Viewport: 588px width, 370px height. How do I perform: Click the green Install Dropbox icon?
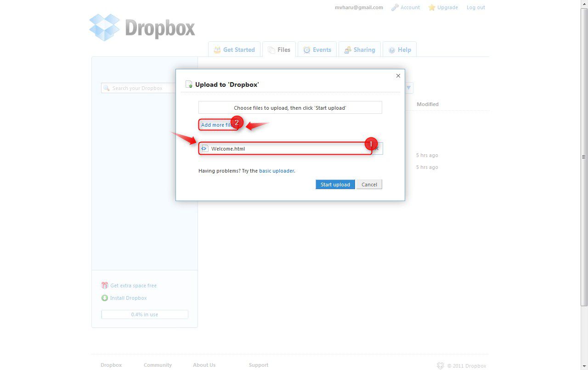pyautogui.click(x=105, y=298)
